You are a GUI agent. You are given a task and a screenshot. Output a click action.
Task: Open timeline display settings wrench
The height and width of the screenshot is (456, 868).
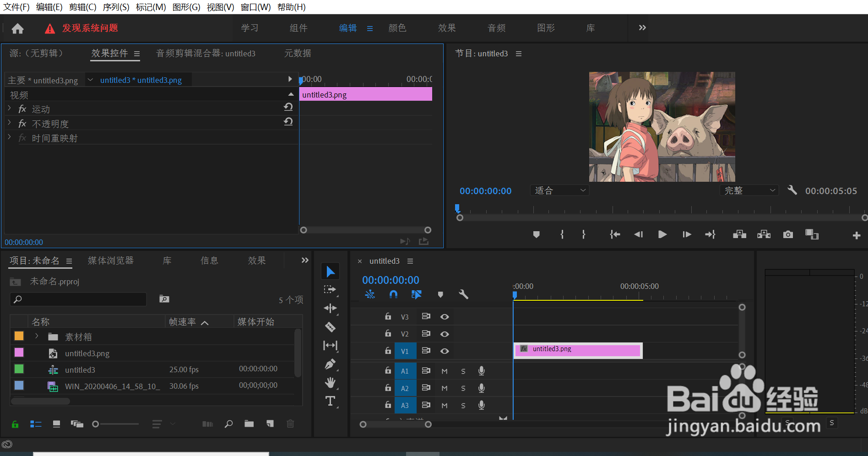pyautogui.click(x=463, y=294)
